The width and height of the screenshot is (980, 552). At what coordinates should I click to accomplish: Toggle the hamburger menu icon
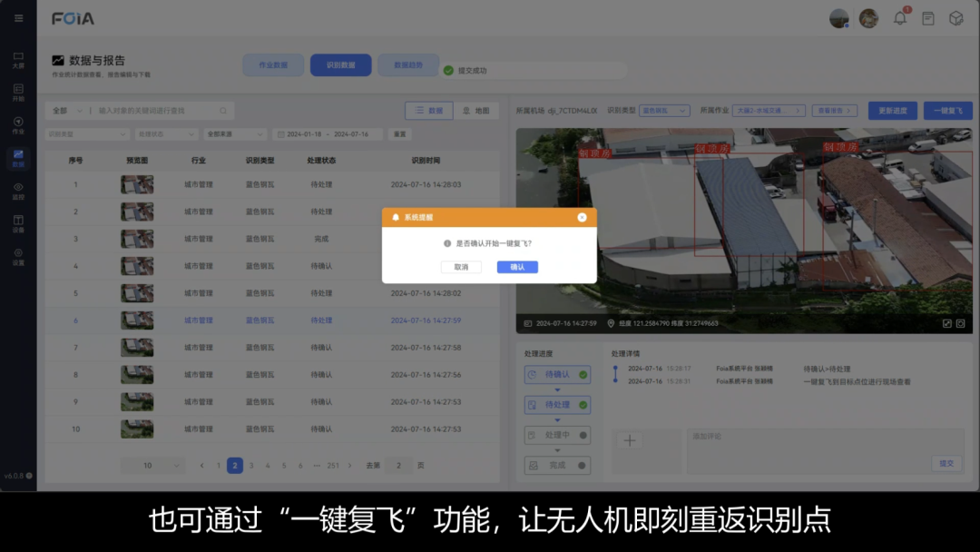click(19, 18)
